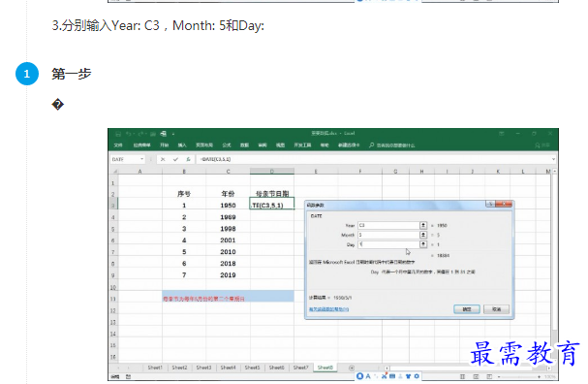588x384 pixels.
Task: Click the Year input field in DATE dialog
Action: pos(388,225)
